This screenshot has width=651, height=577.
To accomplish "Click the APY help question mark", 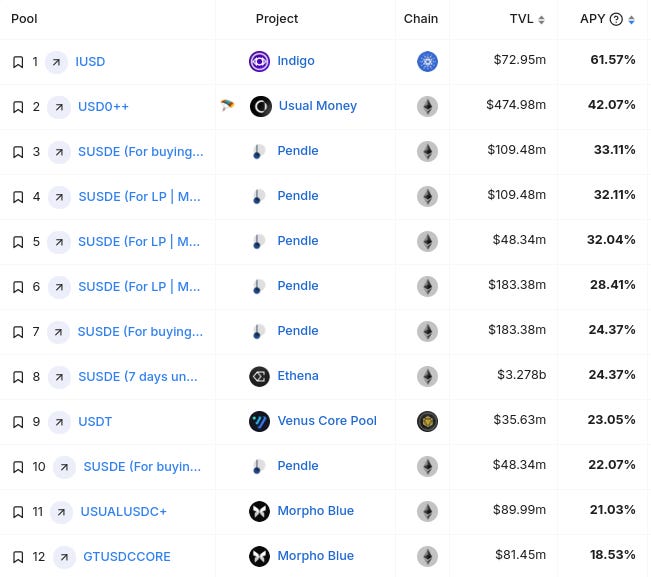I will [616, 19].
